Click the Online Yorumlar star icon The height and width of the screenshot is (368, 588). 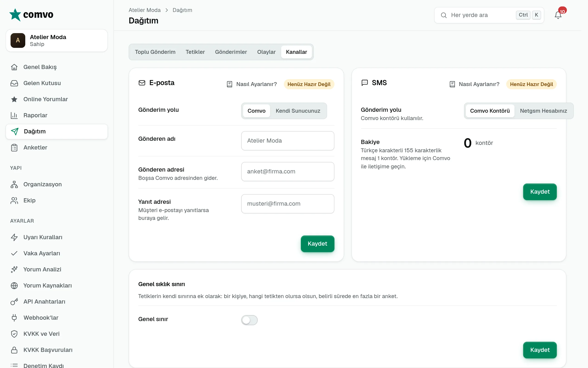pos(14,99)
